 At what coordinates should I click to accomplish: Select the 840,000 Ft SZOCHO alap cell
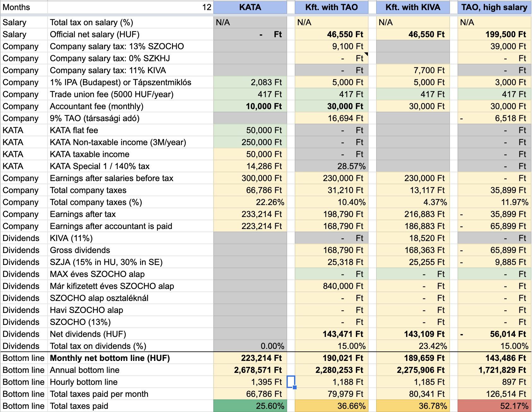331,286
